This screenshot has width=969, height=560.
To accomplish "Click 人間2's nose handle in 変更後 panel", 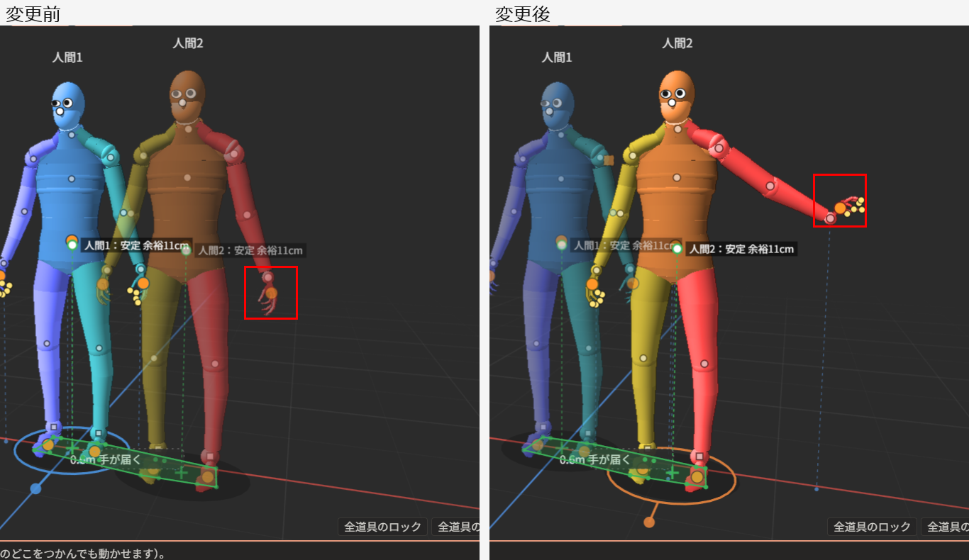I will 673,101.
